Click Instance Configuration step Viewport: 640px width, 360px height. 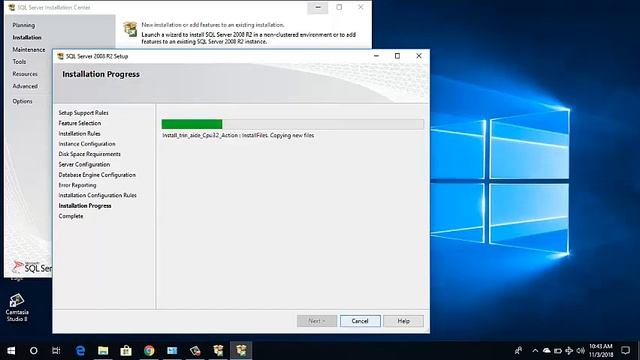(87, 144)
